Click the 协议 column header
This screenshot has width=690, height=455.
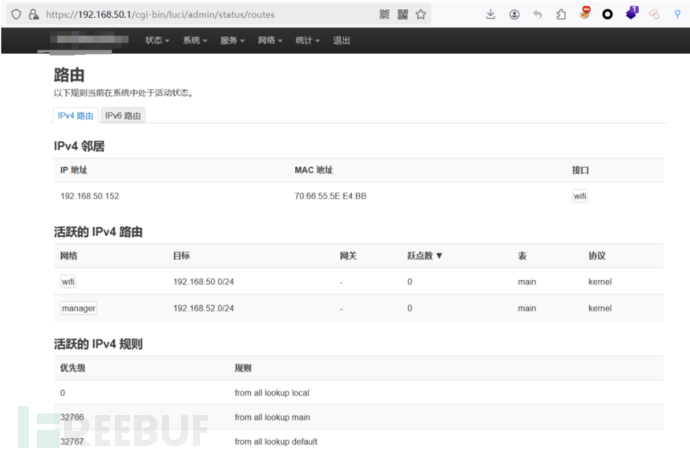click(597, 256)
